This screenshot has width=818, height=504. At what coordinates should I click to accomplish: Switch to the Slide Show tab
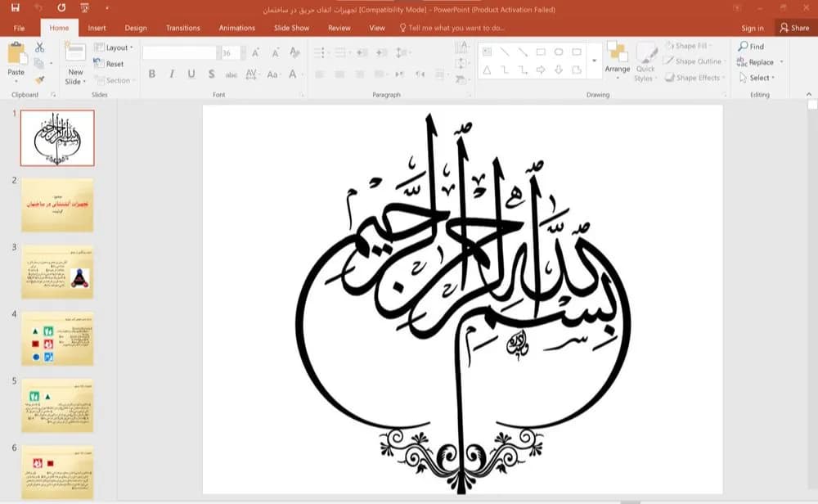pos(292,28)
